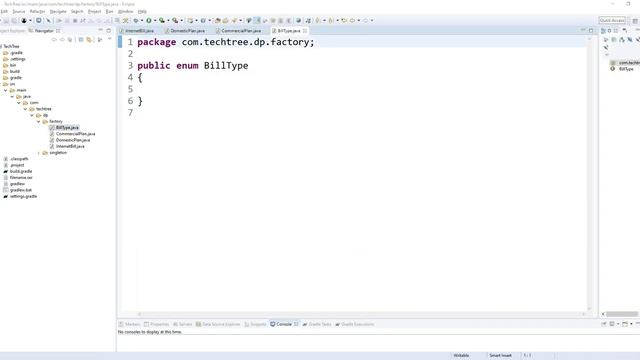Screen dimensions: 640x360
Task: Click the Quick Access search field
Action: point(612,20)
